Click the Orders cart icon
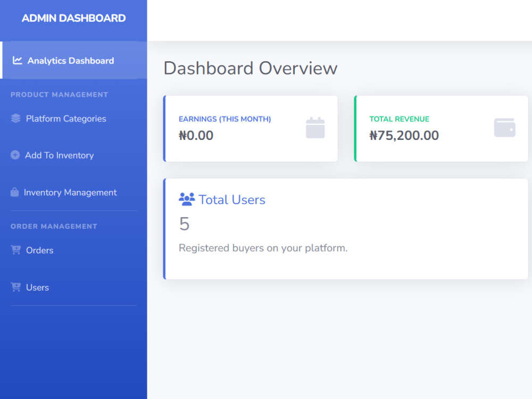The width and height of the screenshot is (532, 399). point(15,250)
